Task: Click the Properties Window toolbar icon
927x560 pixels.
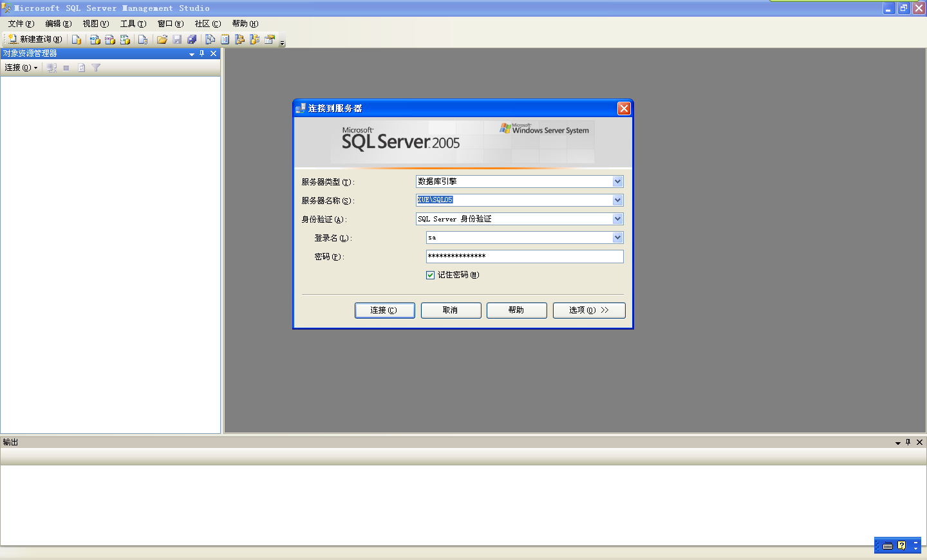Action: tap(269, 39)
